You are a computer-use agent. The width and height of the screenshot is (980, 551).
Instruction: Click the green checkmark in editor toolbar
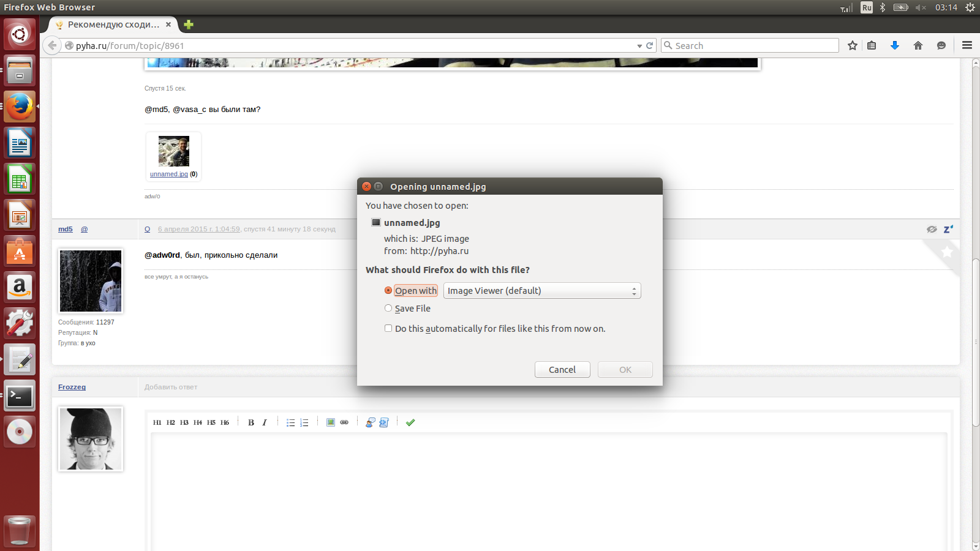click(x=410, y=422)
